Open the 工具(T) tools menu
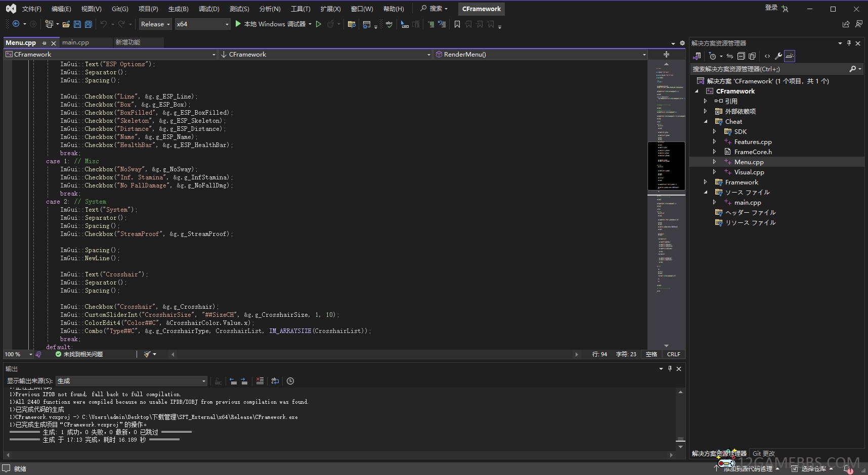 tap(300, 9)
